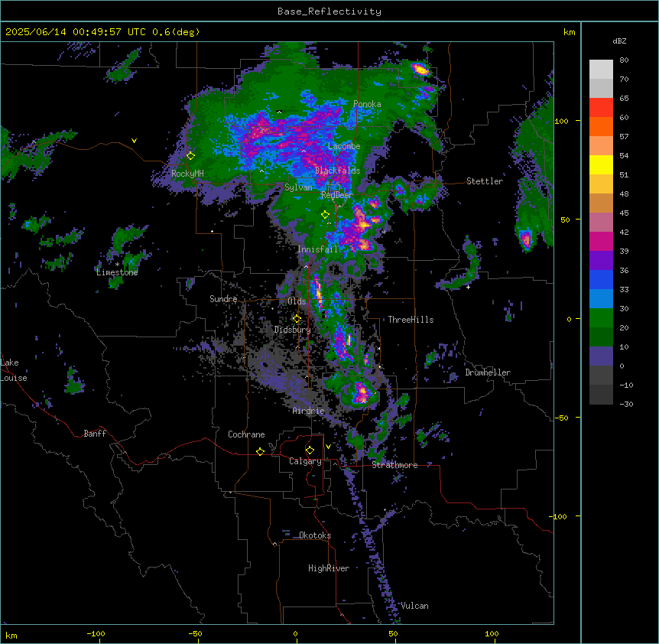Select the green 20-30 dBZ legend swatch
The image size is (659, 644).
(x=601, y=318)
